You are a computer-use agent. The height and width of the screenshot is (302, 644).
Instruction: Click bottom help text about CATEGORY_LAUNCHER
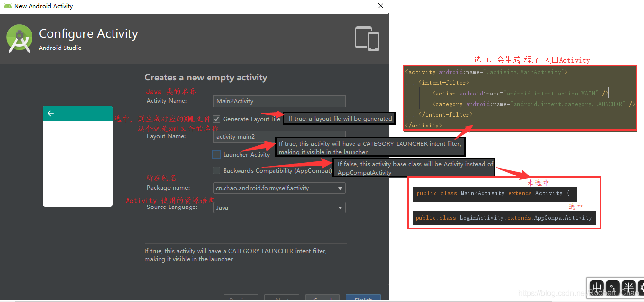[236, 255]
